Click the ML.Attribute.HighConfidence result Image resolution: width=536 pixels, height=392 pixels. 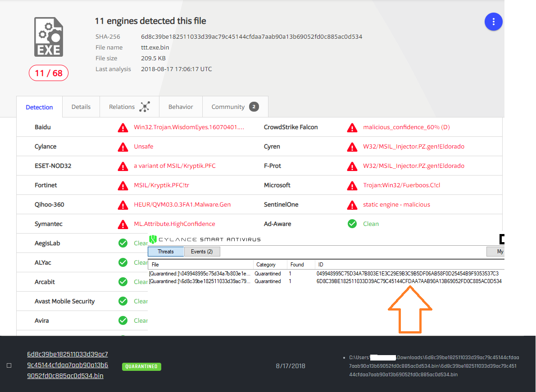point(174,224)
